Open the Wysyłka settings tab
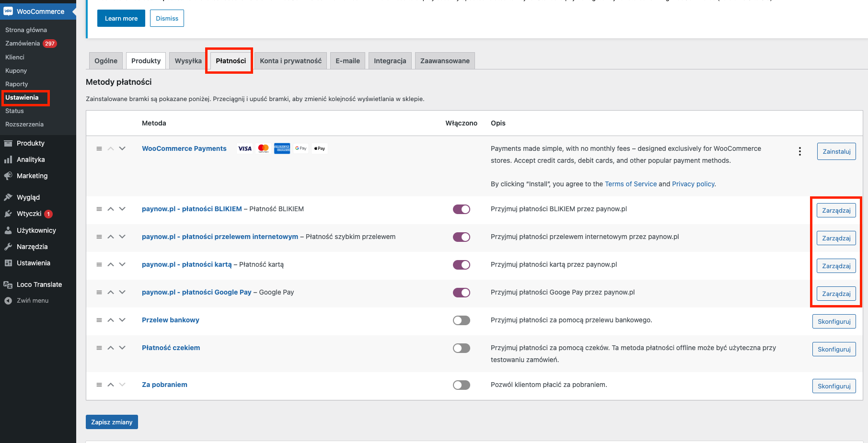This screenshot has width=868, height=443. (x=188, y=61)
